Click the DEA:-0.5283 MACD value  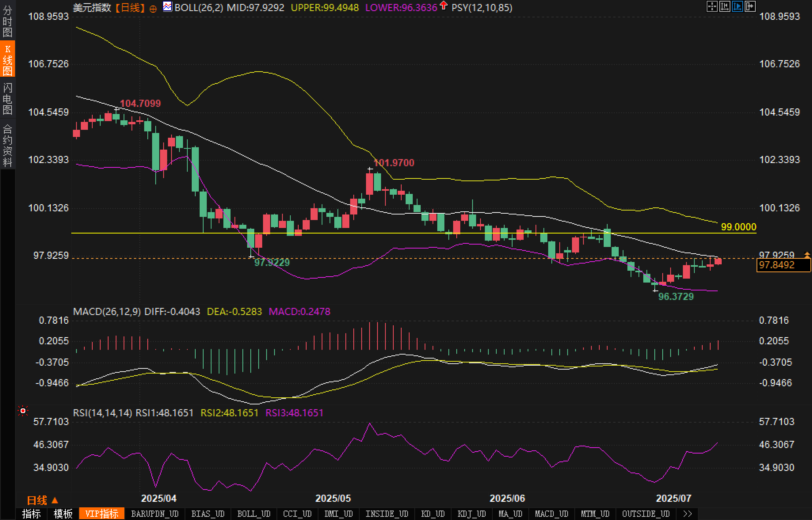click(234, 311)
